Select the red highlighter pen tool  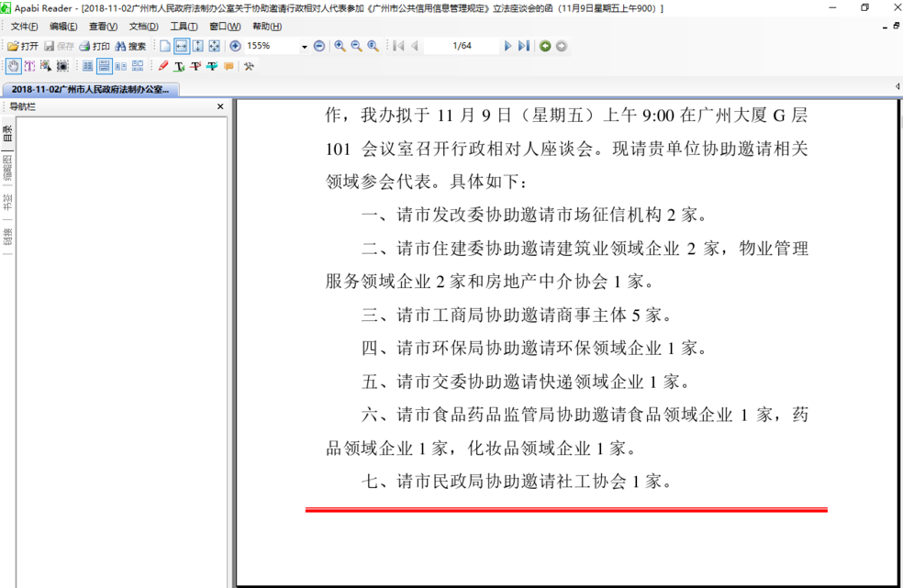point(163,66)
